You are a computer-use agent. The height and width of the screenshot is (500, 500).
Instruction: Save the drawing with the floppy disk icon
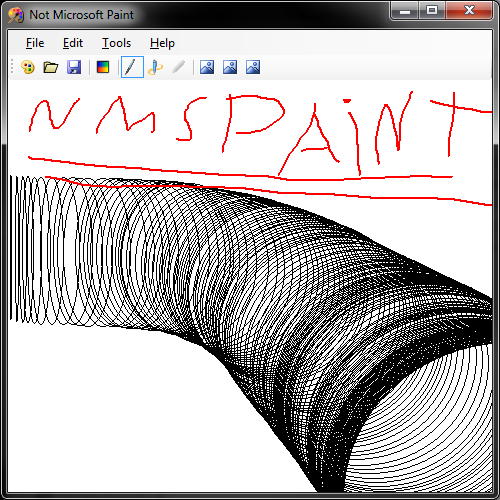coord(74,67)
